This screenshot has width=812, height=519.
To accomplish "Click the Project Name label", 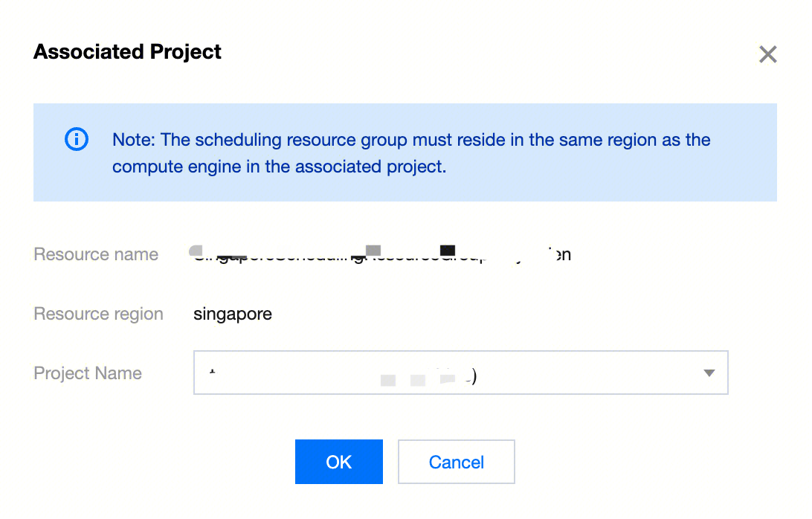I will coord(88,373).
